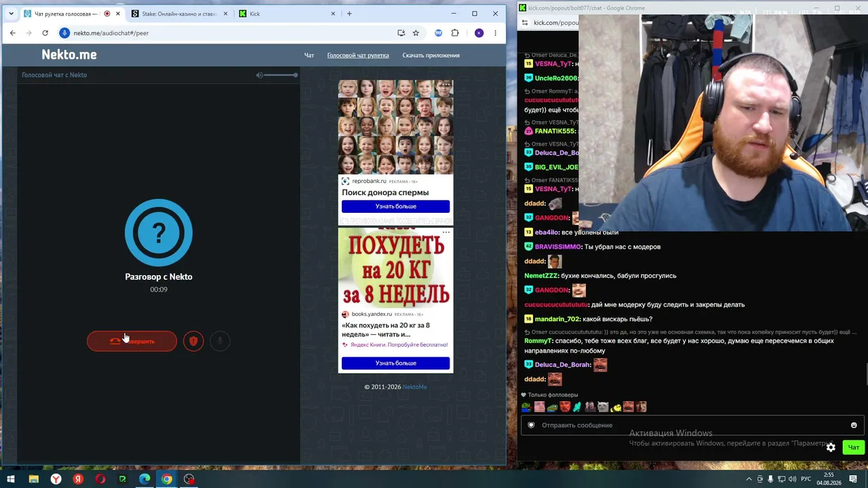Adjust the Nekto voice chat volume slider

click(x=281, y=75)
